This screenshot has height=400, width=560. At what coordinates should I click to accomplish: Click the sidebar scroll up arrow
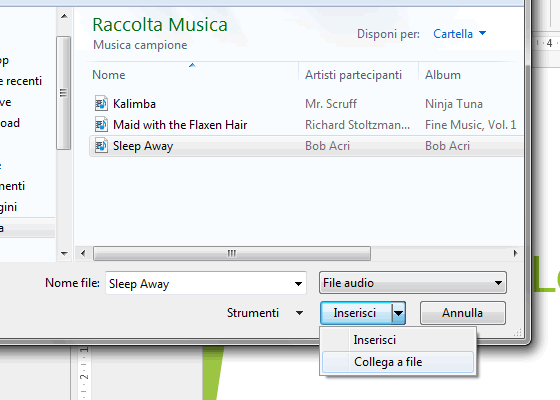point(64,16)
